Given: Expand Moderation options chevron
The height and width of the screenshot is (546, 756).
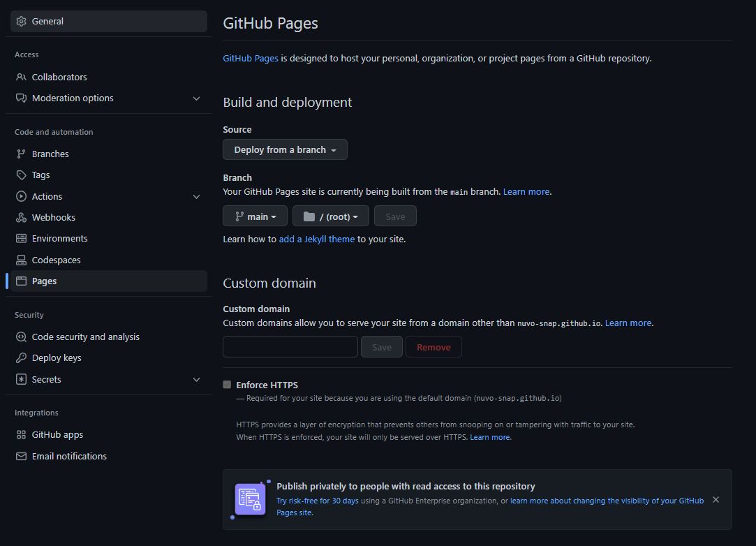Looking at the screenshot, I should click(197, 98).
